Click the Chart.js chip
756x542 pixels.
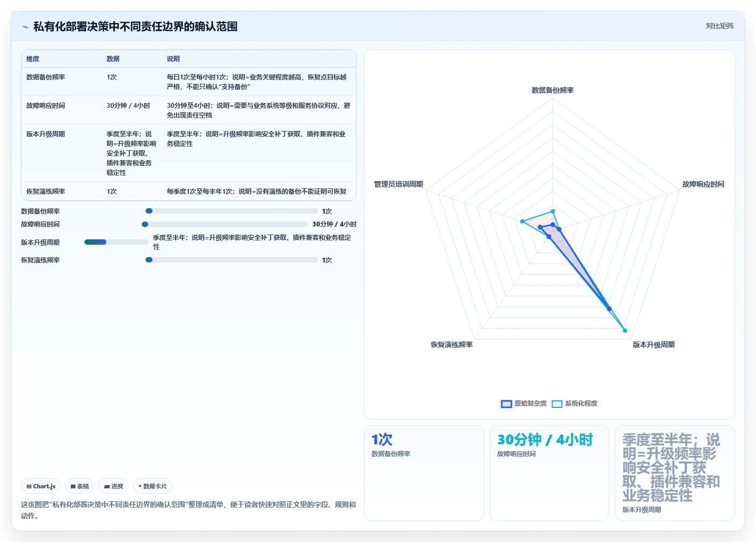(x=41, y=486)
